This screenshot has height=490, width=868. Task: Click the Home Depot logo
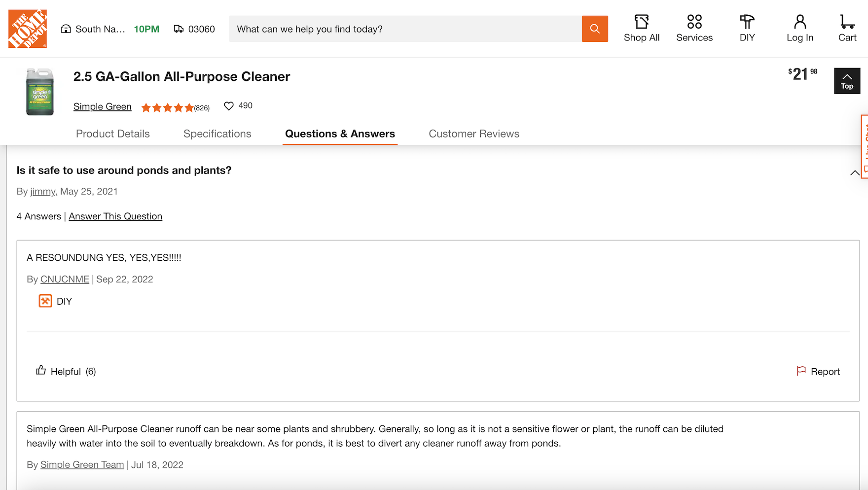[x=28, y=29]
